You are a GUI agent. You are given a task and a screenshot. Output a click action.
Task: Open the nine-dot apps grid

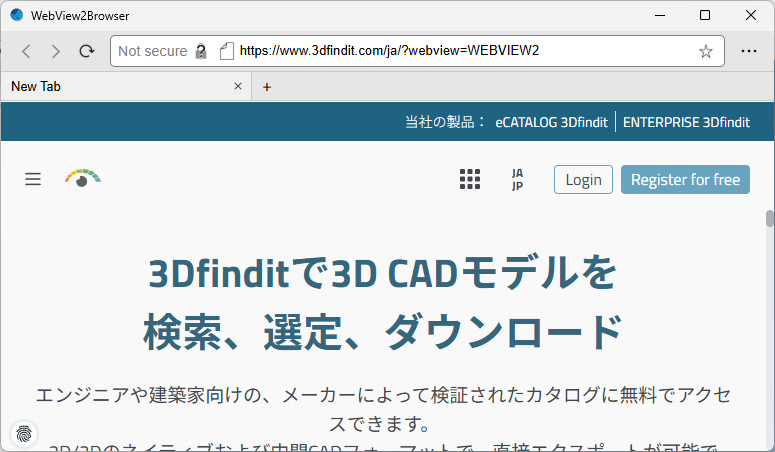point(470,179)
